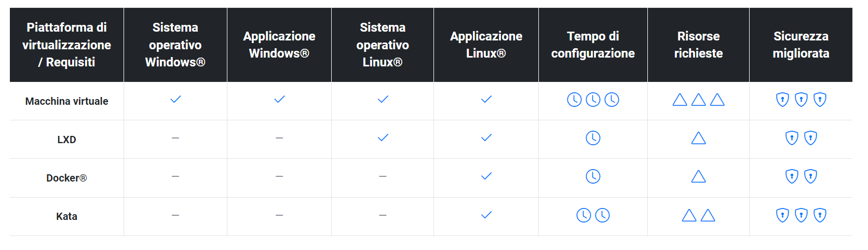Click the Linux application checkmark for Docker
This screenshot has width=868, height=250.
click(x=486, y=176)
